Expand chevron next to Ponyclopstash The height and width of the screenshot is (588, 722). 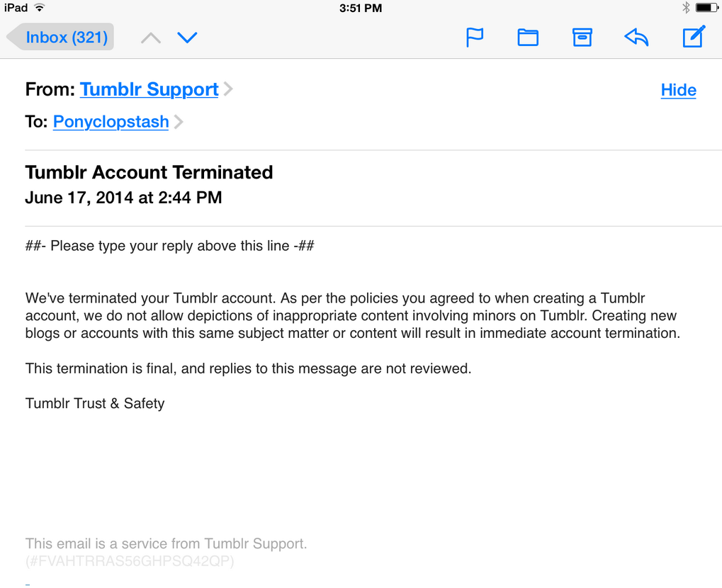(179, 122)
